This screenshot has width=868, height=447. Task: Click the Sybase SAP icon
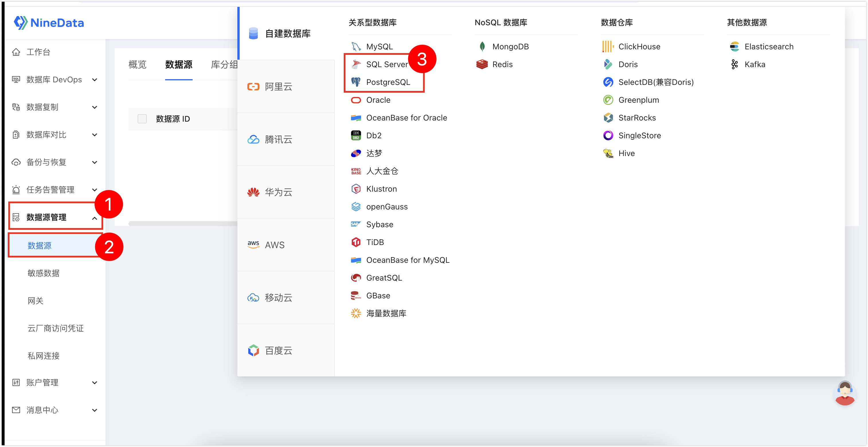click(x=356, y=224)
